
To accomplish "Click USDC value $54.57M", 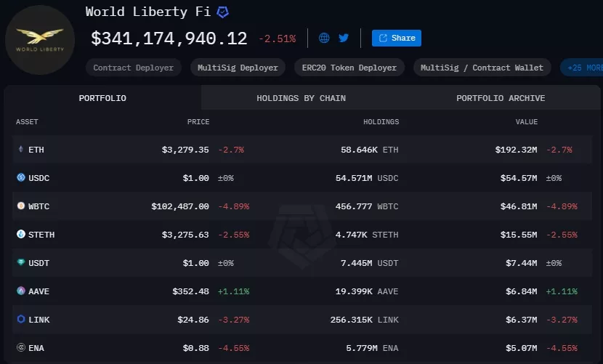I will pos(519,178).
